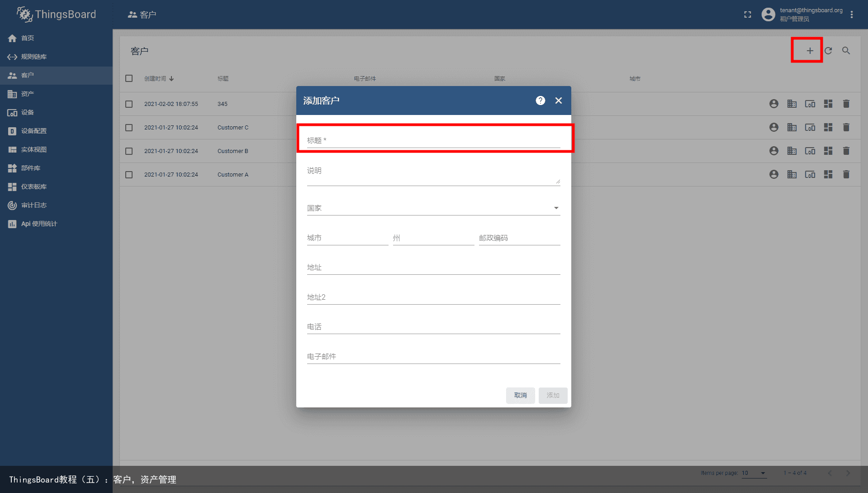Viewport: 868px width, 493px height.
Task: Manage users for Customer C
Action: coord(774,127)
